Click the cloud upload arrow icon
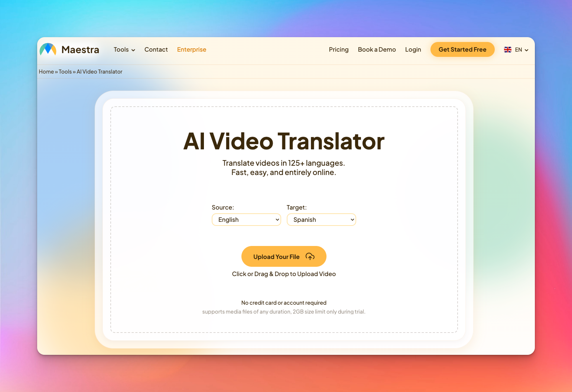The image size is (572, 392). coord(310,256)
